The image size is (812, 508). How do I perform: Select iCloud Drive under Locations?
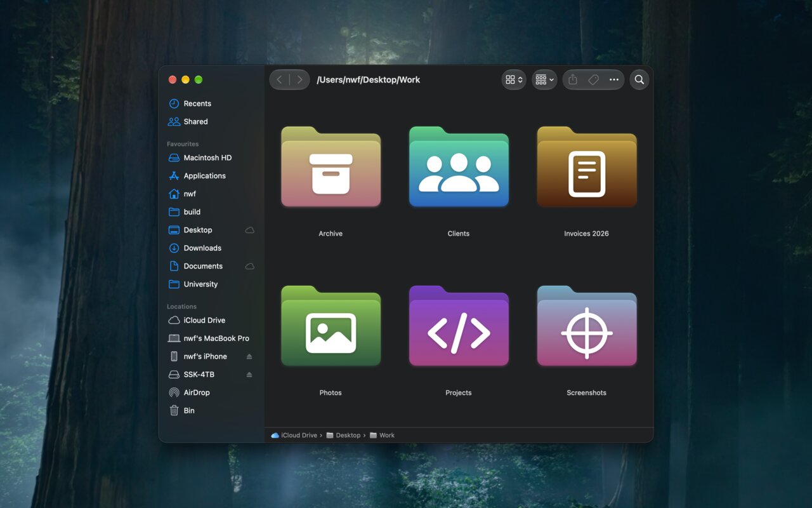tap(211, 321)
